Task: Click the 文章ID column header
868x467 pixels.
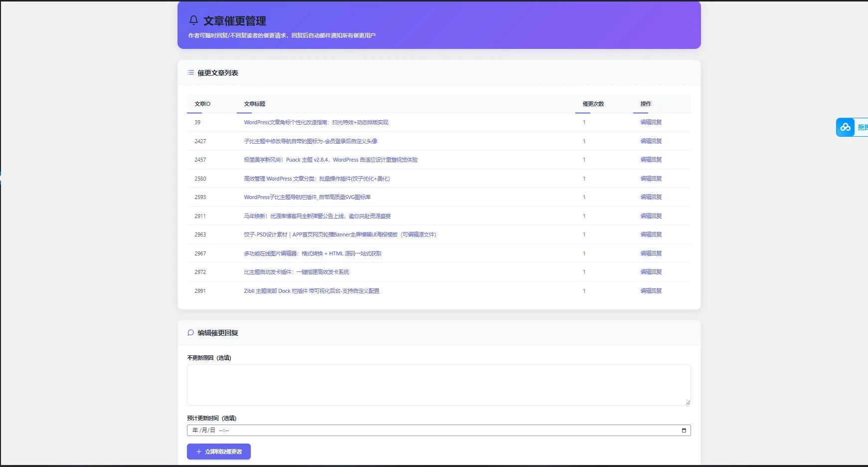Action: (x=202, y=104)
